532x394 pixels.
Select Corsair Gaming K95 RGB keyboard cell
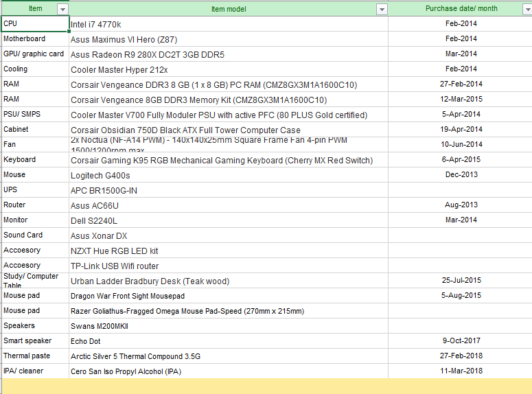tap(229, 159)
